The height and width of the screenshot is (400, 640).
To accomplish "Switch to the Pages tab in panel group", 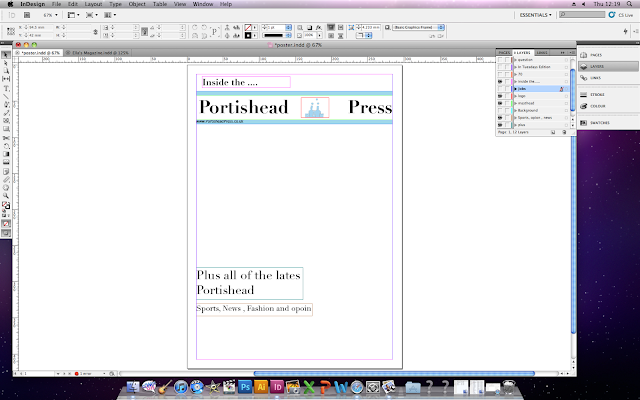I will click(x=504, y=53).
